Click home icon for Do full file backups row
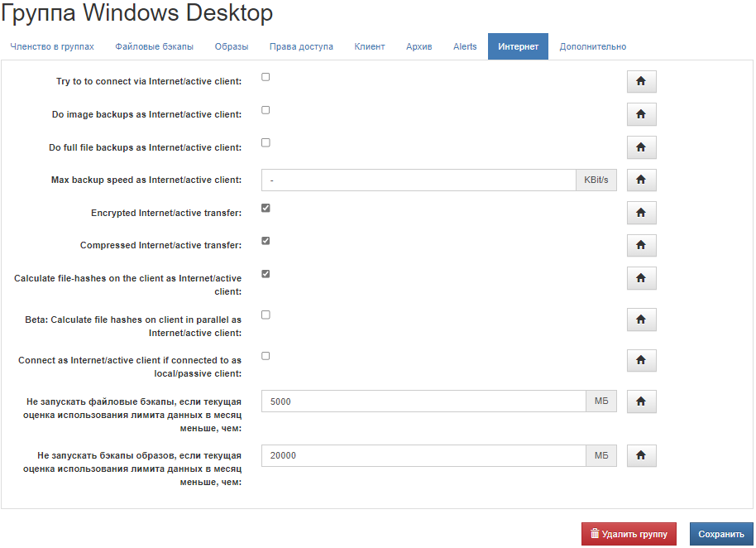The width and height of the screenshot is (756, 548). pyautogui.click(x=641, y=147)
